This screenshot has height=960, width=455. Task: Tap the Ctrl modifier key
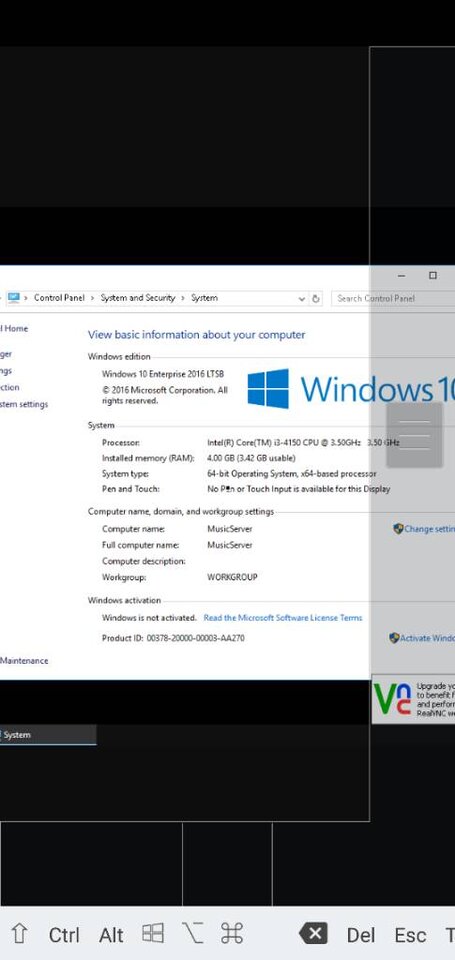click(x=64, y=935)
